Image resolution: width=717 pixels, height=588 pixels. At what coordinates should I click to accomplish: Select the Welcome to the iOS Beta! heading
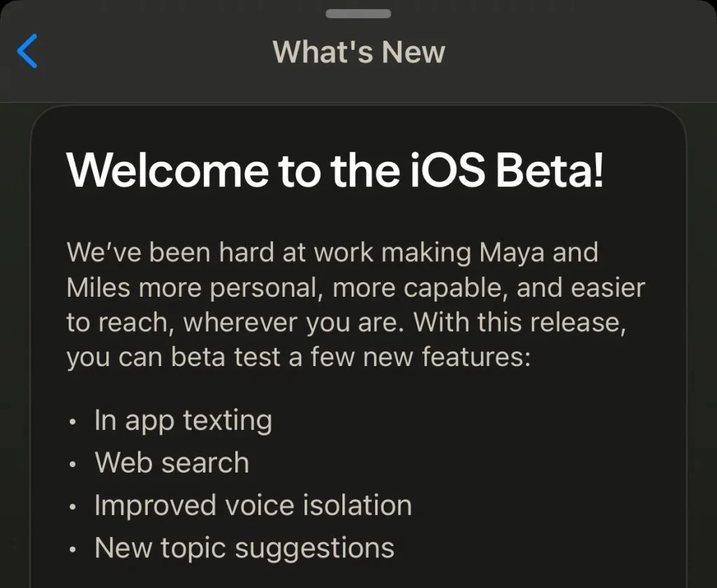coord(335,170)
